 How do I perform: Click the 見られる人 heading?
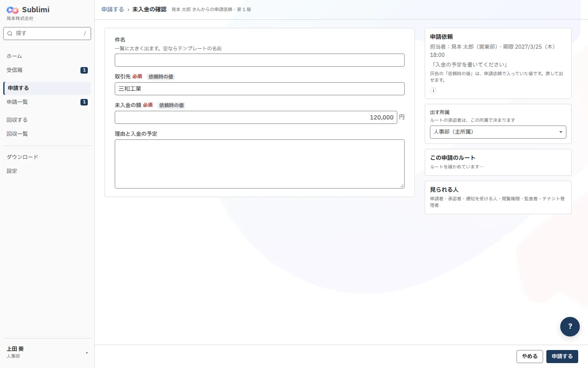[x=444, y=190]
